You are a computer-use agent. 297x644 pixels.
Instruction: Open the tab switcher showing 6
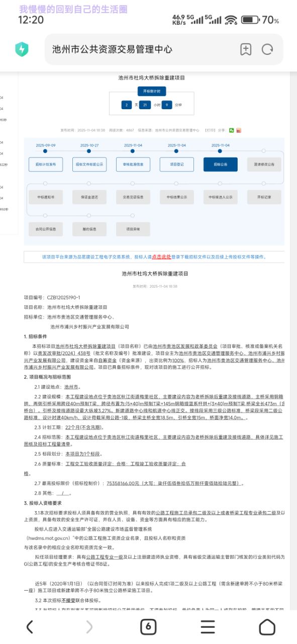[148, 627]
